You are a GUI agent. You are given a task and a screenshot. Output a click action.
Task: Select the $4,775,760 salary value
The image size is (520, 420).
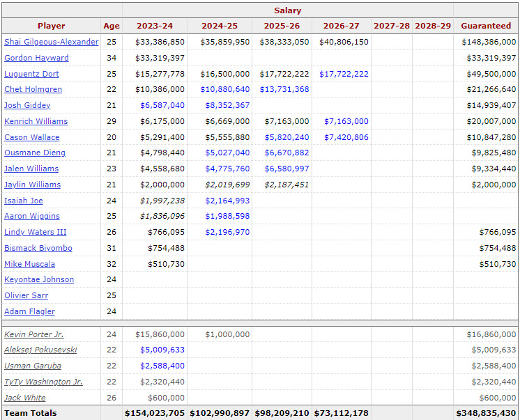227,169
